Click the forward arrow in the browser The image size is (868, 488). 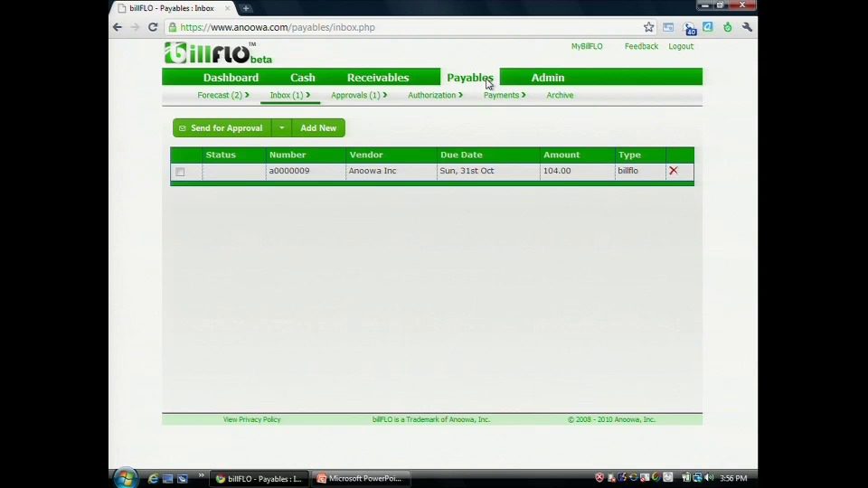[x=135, y=27]
